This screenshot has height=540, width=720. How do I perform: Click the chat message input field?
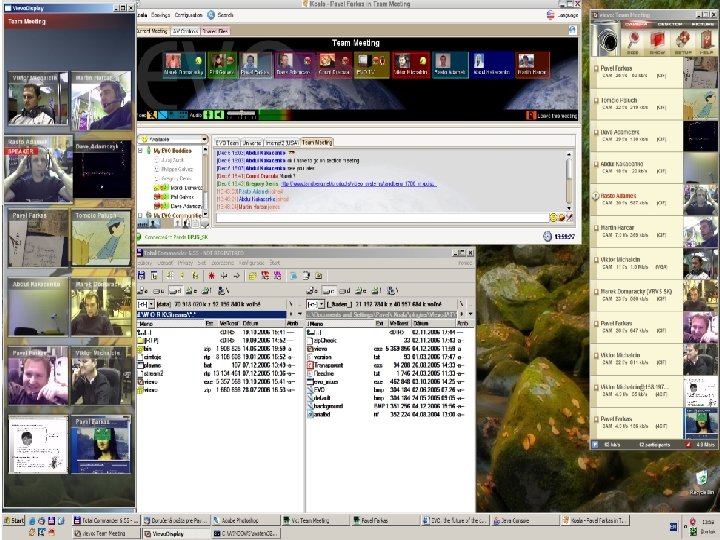[382, 218]
